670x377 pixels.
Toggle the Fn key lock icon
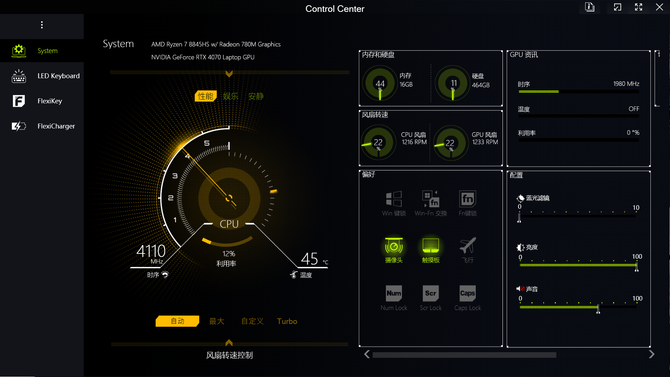[467, 199]
